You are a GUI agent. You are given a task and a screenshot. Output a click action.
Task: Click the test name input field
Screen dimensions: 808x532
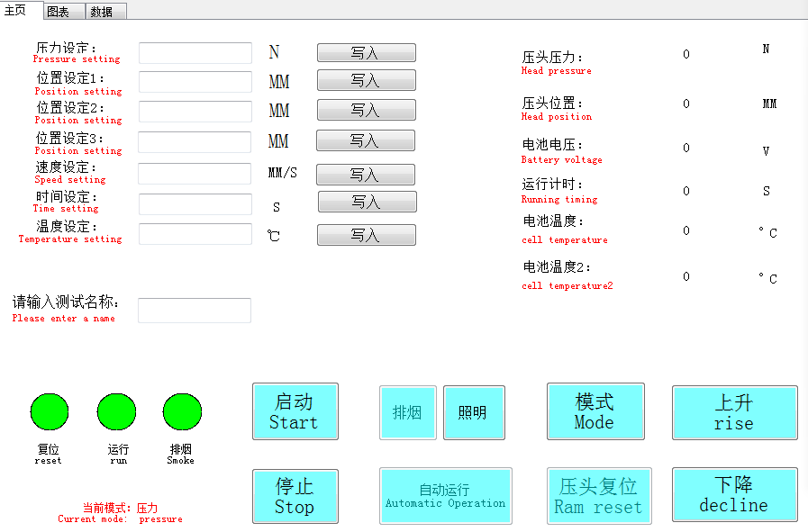pos(195,311)
